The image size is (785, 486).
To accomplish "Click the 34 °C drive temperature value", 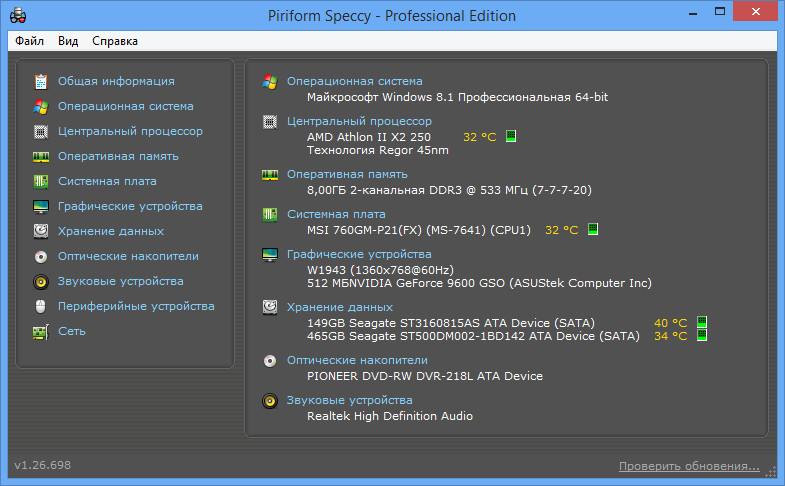I will click(x=670, y=336).
